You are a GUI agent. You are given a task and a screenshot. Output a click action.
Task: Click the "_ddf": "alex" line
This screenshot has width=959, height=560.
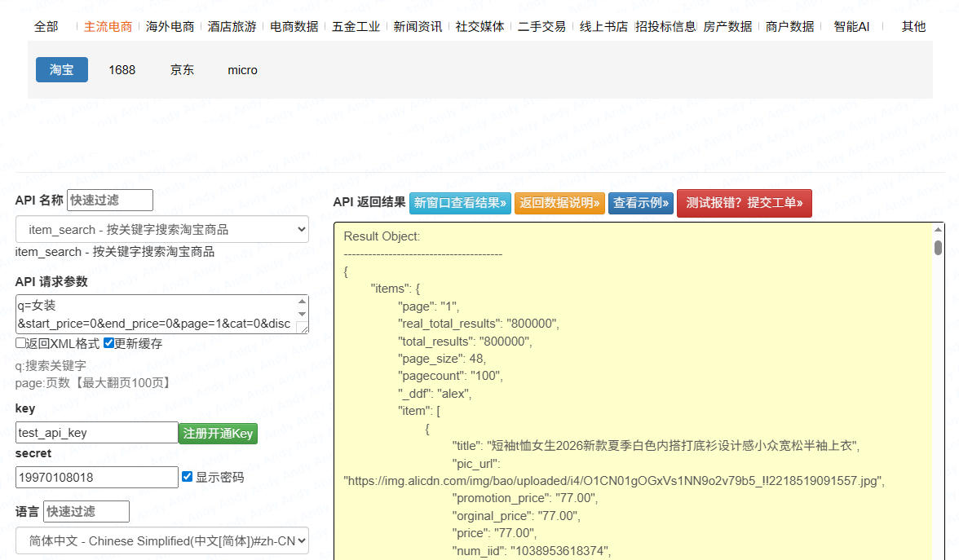click(x=435, y=394)
